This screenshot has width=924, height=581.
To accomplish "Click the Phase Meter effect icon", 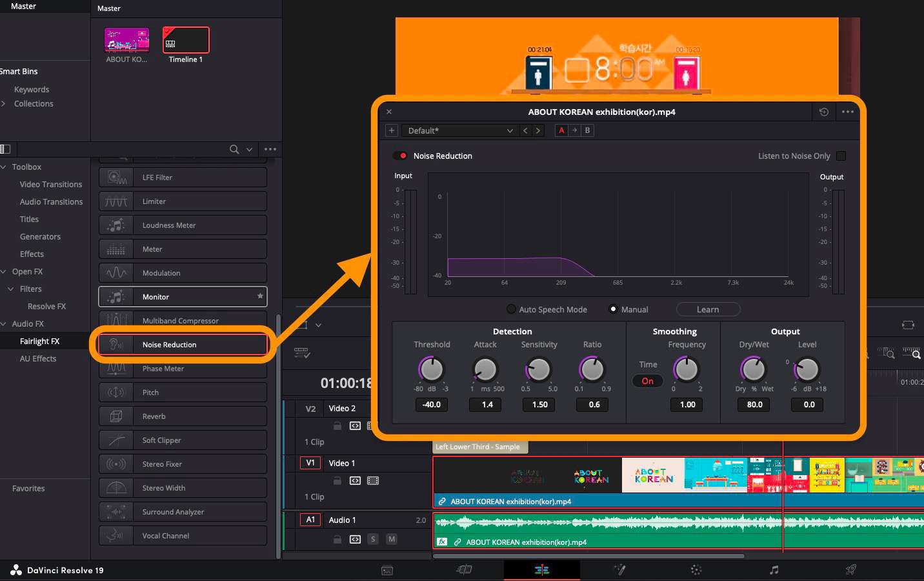I will pos(116,369).
